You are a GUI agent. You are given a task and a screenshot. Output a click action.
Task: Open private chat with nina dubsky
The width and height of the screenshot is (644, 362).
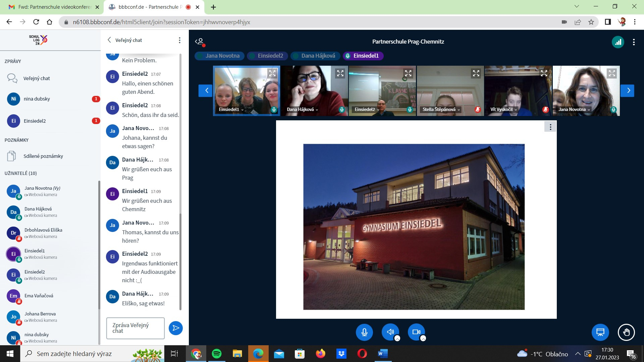(50, 99)
